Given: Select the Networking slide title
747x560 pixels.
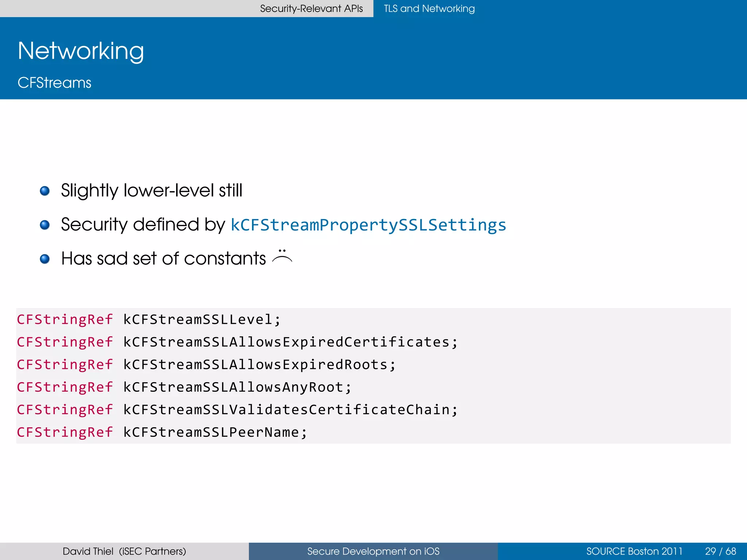Looking at the screenshot, I should coord(81,51).
